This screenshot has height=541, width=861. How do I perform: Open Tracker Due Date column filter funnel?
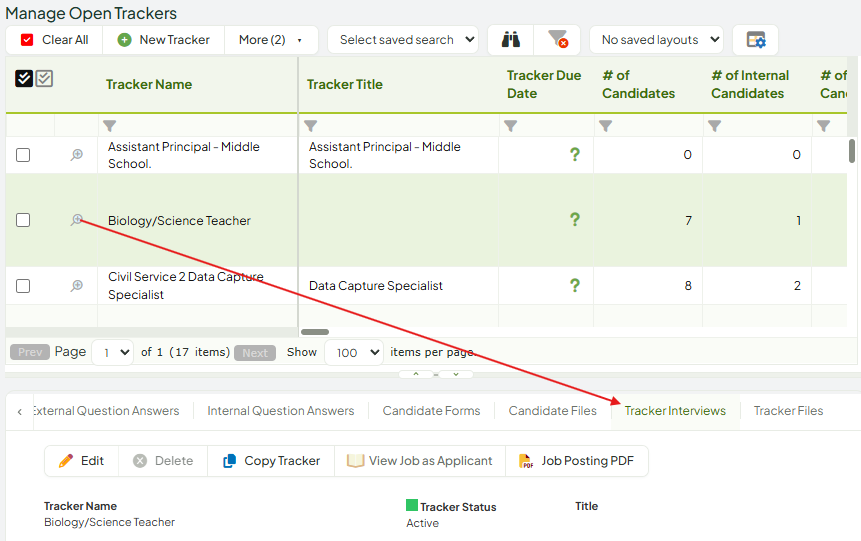pos(511,126)
